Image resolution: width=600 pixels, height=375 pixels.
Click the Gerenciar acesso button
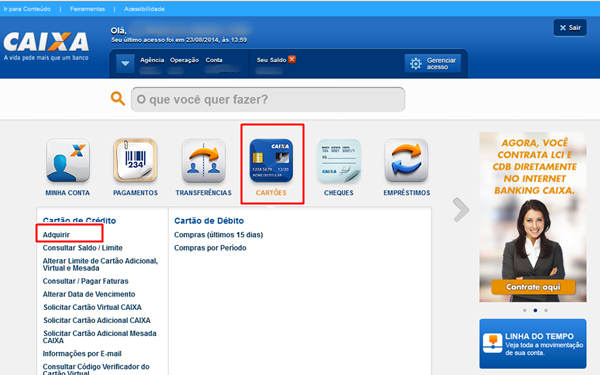click(x=433, y=64)
